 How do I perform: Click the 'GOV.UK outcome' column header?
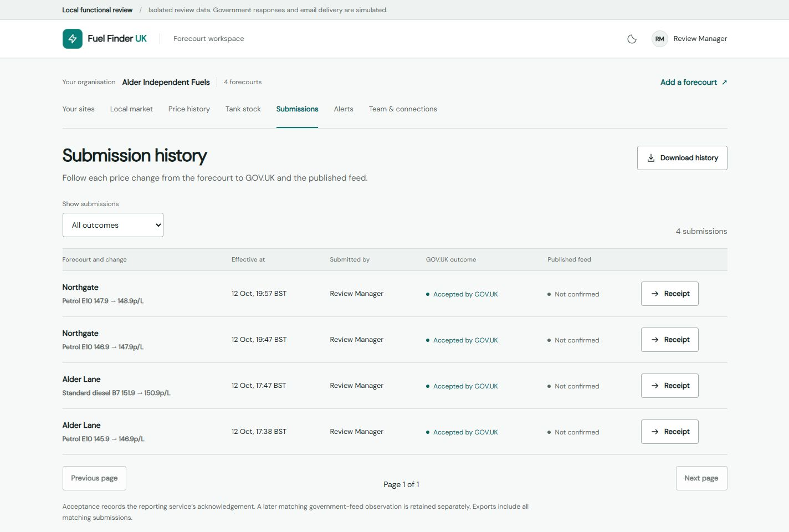pyautogui.click(x=451, y=259)
